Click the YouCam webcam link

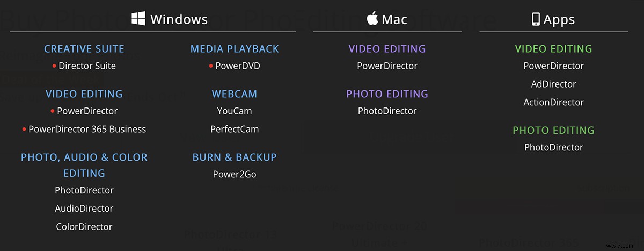[235, 111]
